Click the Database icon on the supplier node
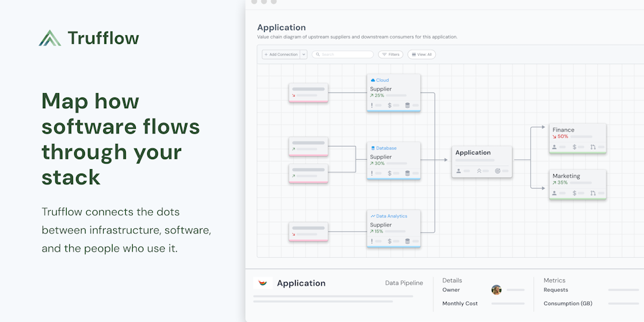 tap(373, 148)
